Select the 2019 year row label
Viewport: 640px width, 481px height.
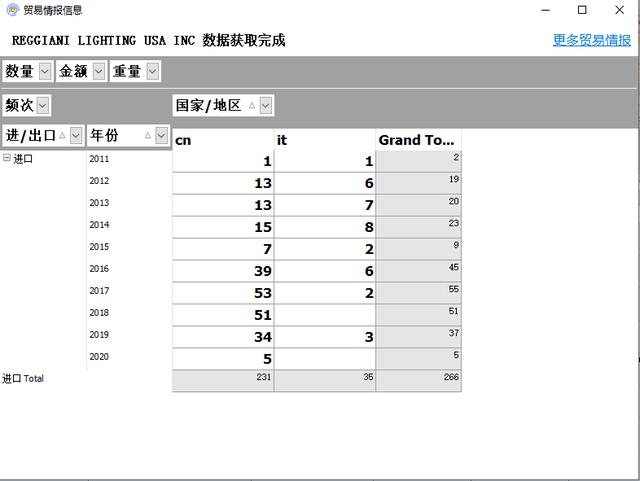click(99, 335)
